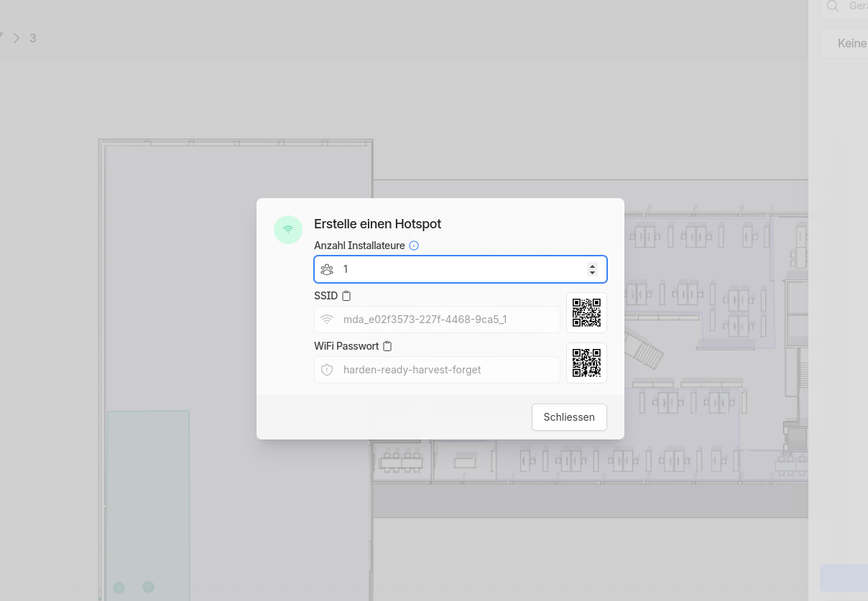Open the SSID QR code
868x601 pixels.
point(586,313)
